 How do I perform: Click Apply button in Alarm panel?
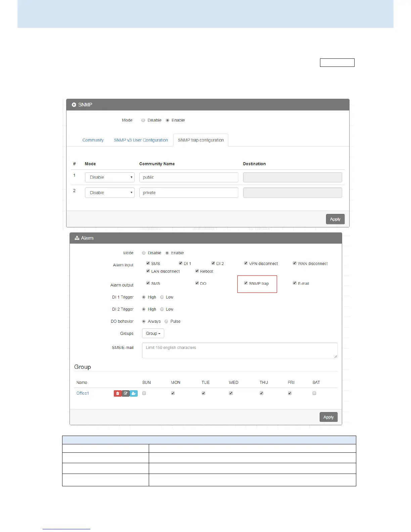click(328, 417)
